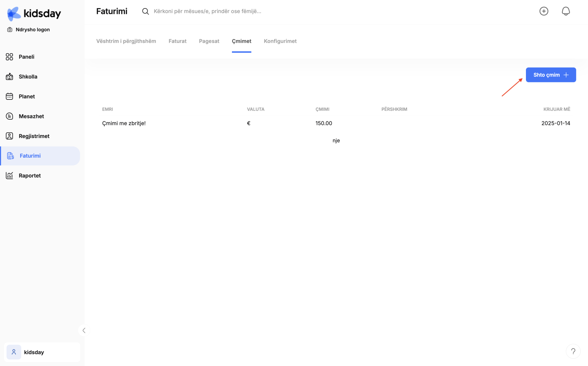Open the help question mark button
Screen dimensions: 588x366
(x=573, y=351)
